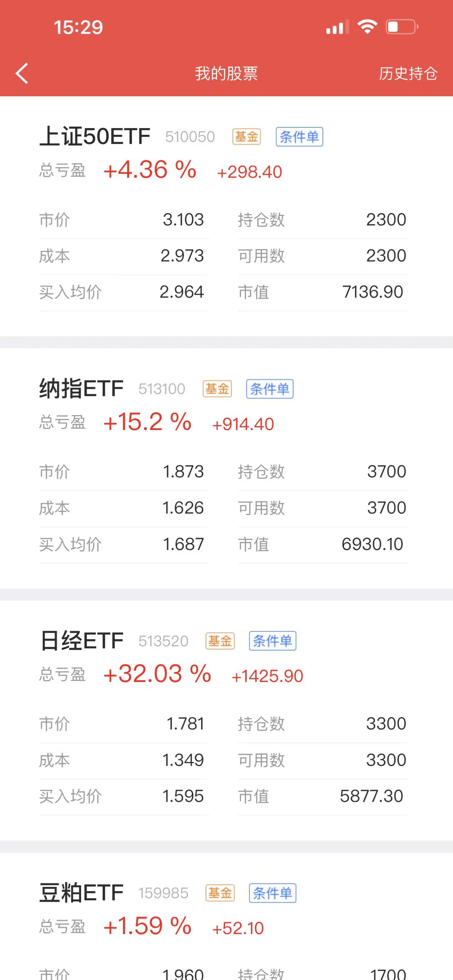
Task: Tap 条件单 tag on 豆粕ETF
Action: click(273, 893)
